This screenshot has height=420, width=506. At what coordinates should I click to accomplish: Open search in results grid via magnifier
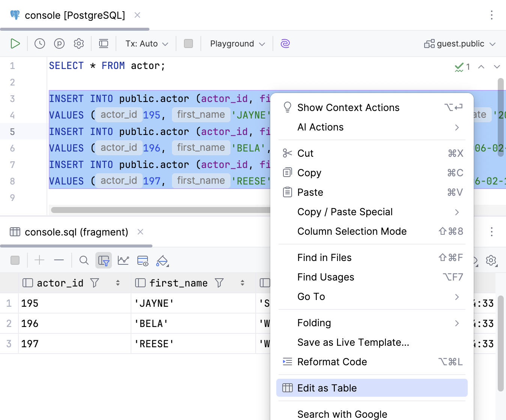pos(84,260)
